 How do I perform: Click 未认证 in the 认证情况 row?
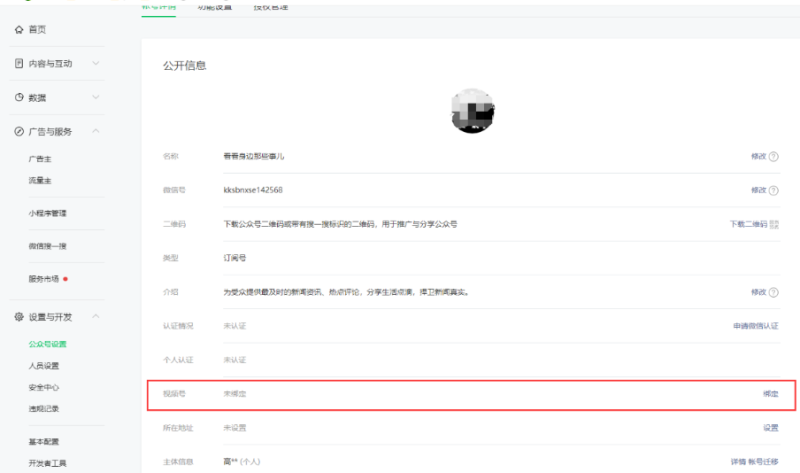pos(235,326)
